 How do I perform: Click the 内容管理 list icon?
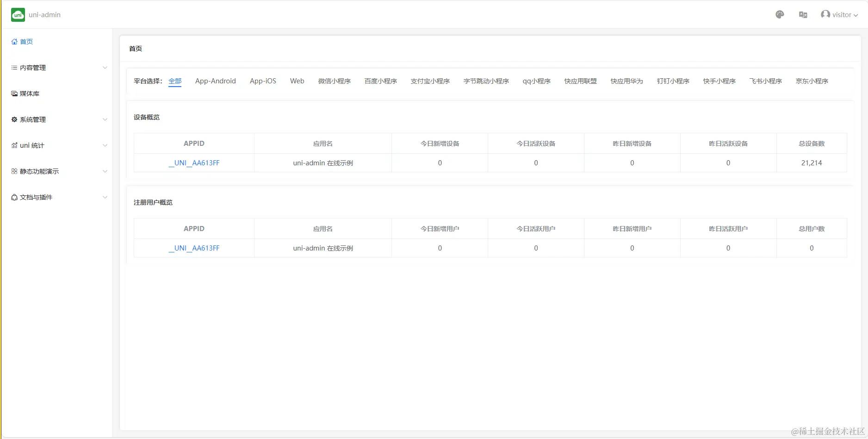pos(14,68)
